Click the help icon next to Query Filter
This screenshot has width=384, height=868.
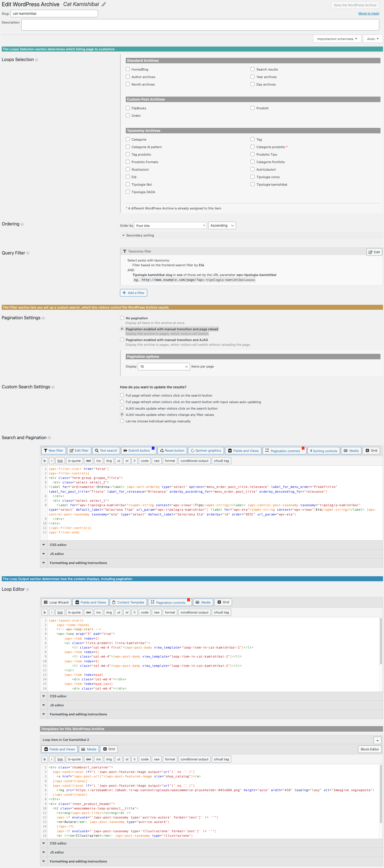pos(28,253)
